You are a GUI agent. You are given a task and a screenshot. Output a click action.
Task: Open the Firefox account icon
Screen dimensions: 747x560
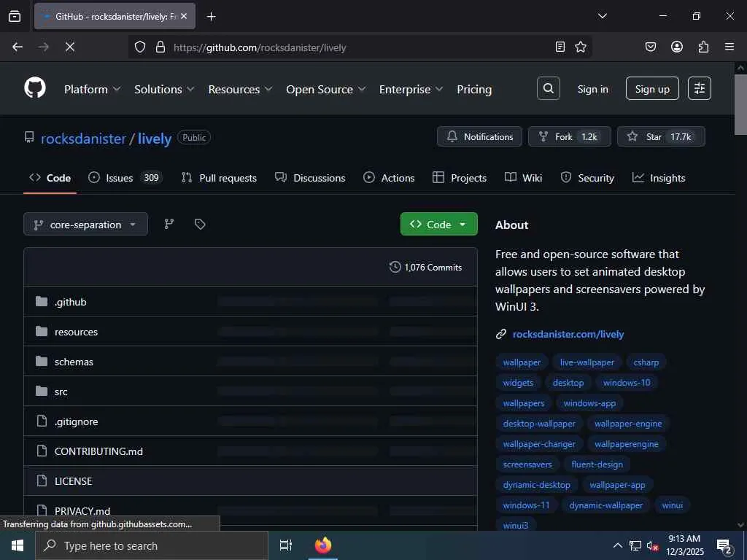(x=677, y=47)
